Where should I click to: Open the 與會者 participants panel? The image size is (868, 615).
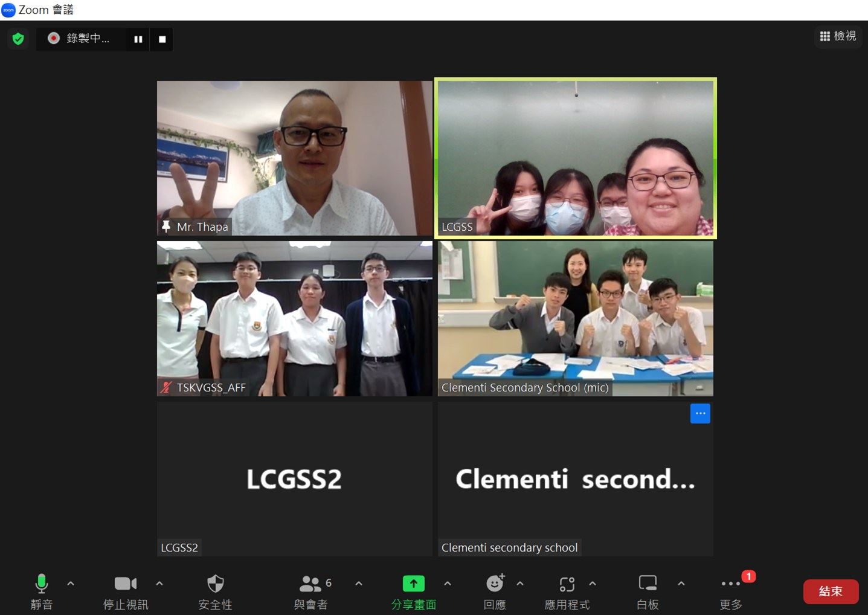click(312, 591)
